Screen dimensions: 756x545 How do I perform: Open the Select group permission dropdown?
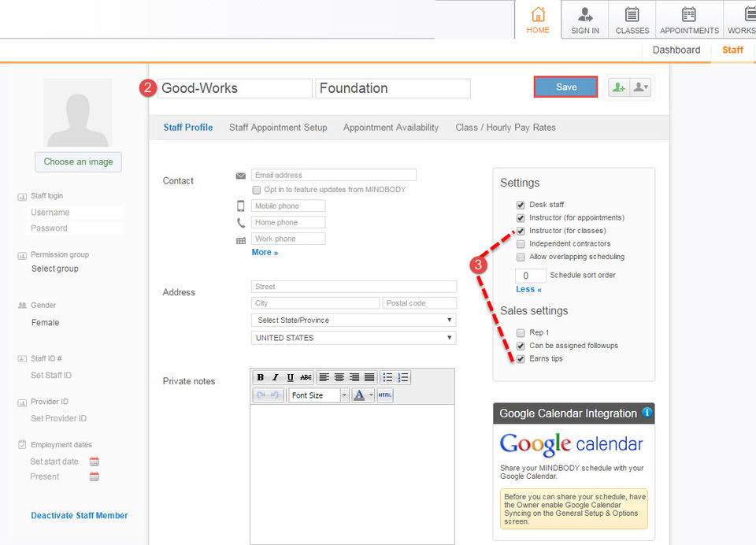pos(55,269)
